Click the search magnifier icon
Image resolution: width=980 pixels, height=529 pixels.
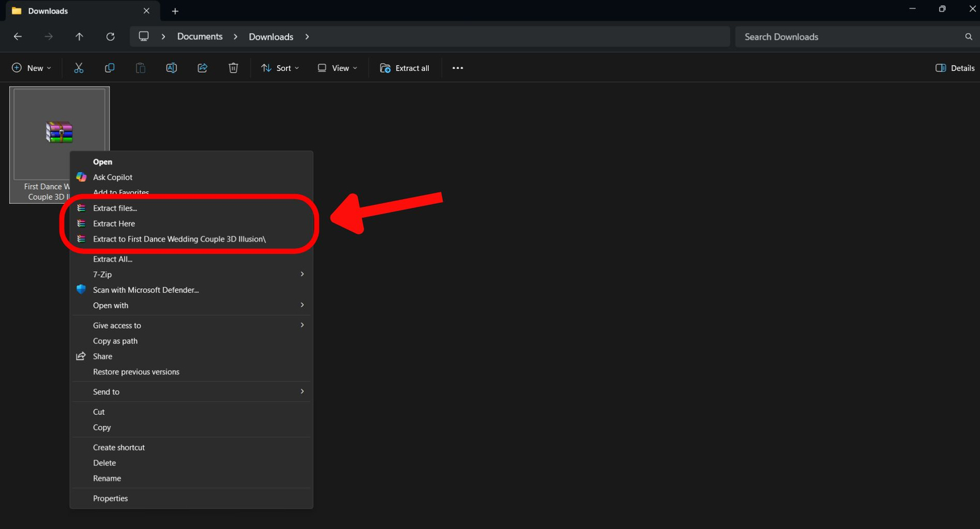(x=968, y=37)
